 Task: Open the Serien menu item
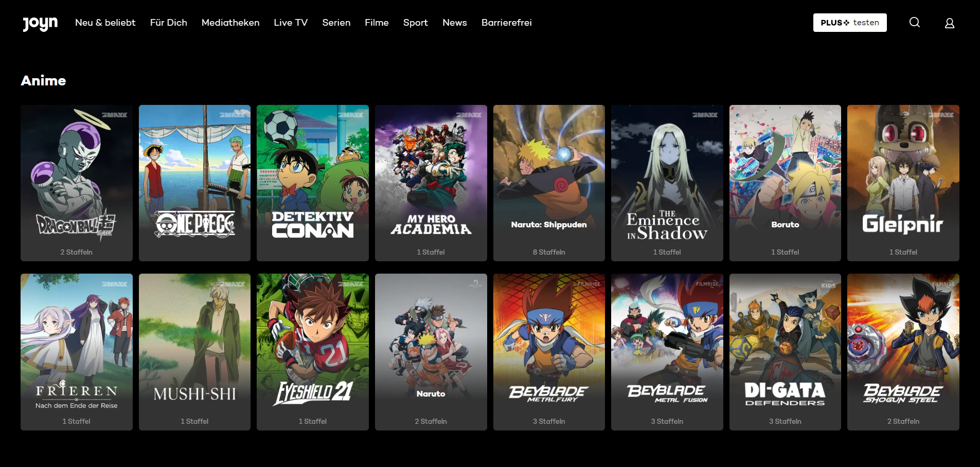coord(336,23)
